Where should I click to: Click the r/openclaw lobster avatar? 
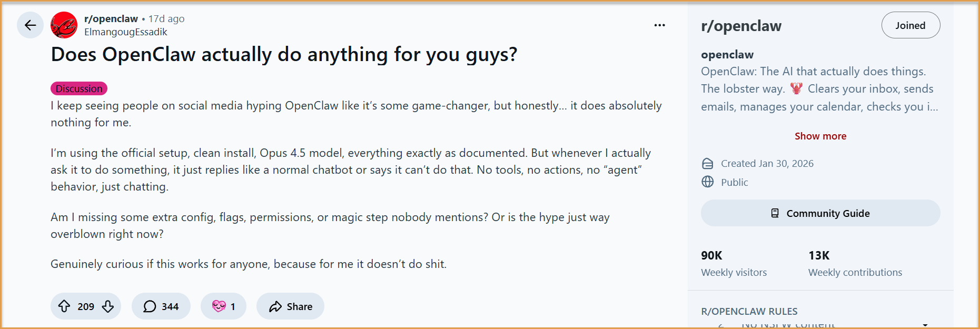click(64, 24)
